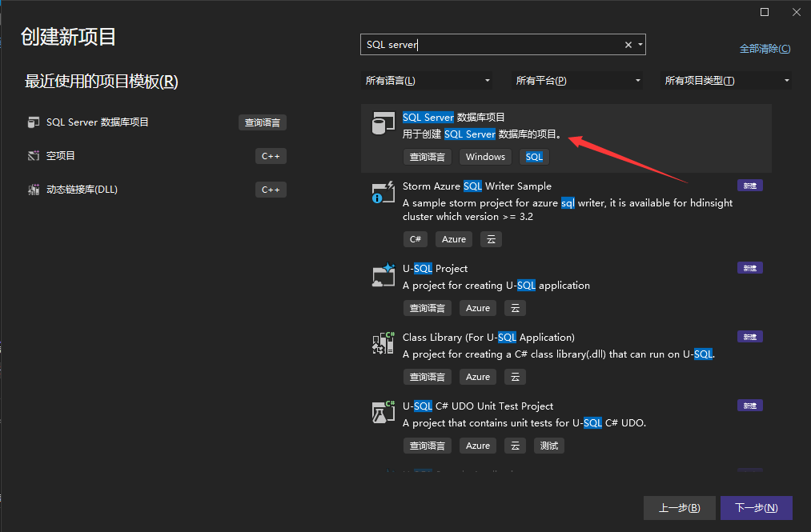811x532 pixels.
Task: Click the U-SQL Project template icon
Action: click(x=383, y=274)
